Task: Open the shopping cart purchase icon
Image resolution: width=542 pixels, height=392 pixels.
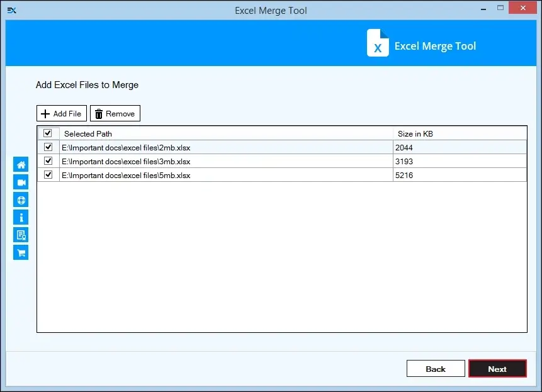Action: [21, 253]
